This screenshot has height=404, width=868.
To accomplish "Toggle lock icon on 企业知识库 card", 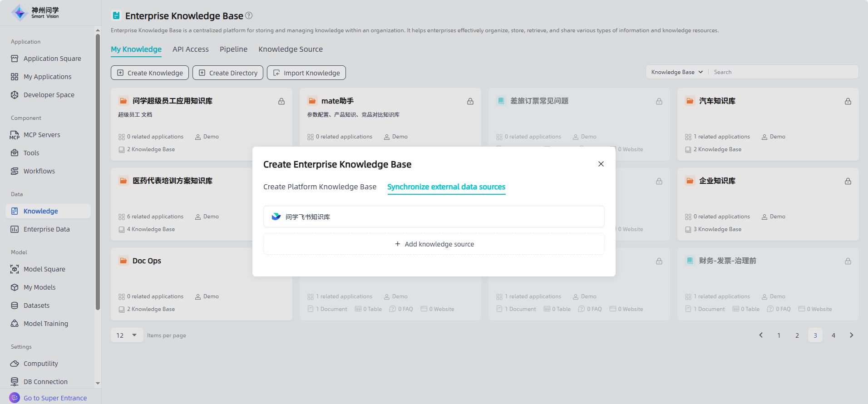I will [848, 181].
